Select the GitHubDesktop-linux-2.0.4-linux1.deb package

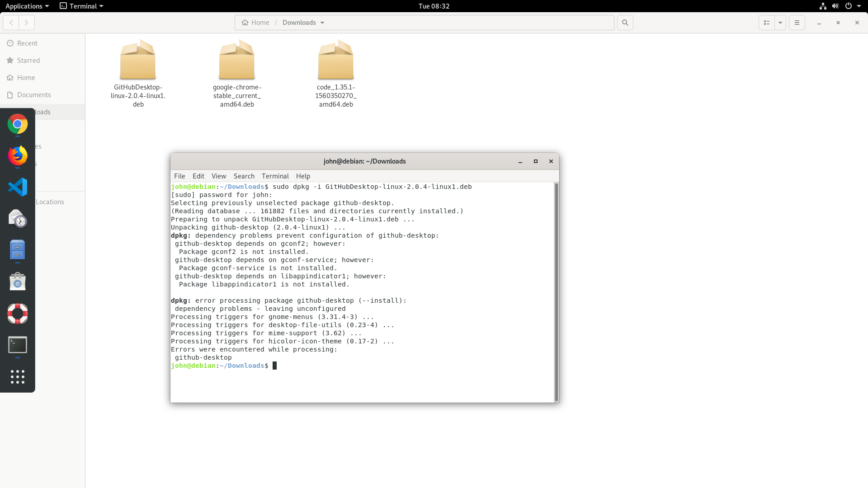tap(138, 74)
